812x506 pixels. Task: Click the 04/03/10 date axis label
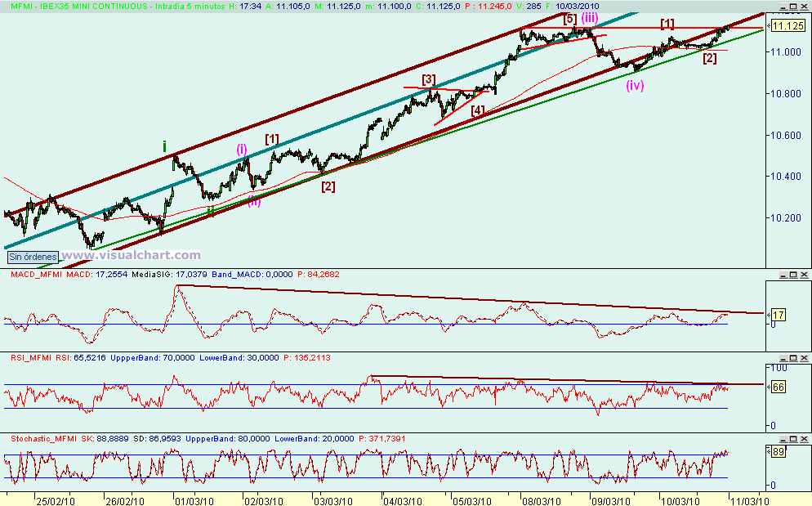click(x=403, y=501)
